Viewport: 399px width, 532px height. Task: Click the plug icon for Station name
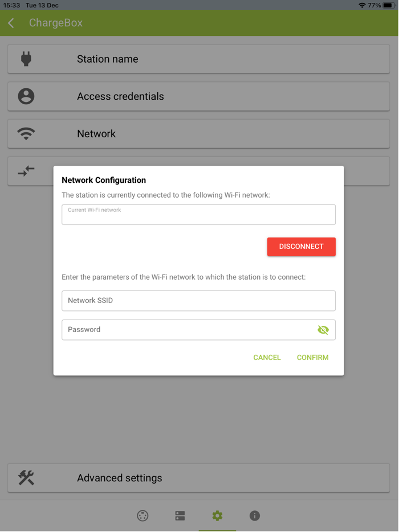pyautogui.click(x=26, y=59)
